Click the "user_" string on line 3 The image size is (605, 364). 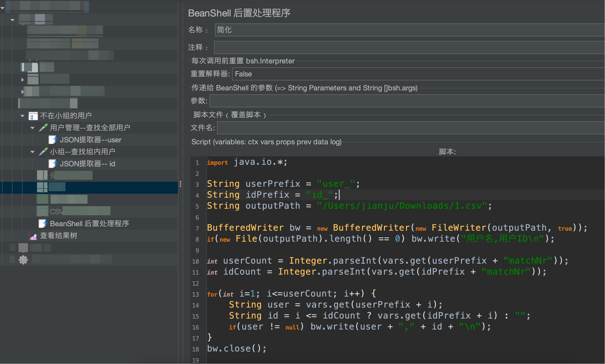[x=335, y=184]
